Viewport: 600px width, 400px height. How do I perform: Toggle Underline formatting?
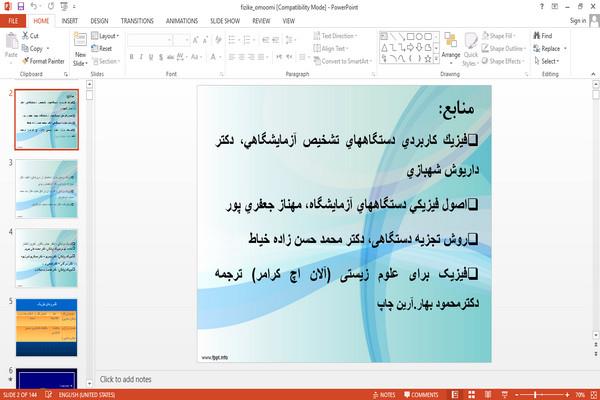pyautogui.click(x=151, y=57)
